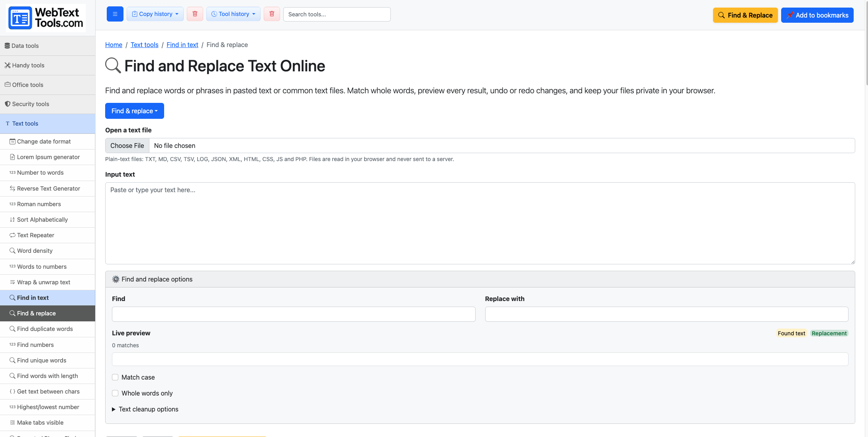Click the yellow Find & Replace button
Image resolution: width=868 pixels, height=437 pixels.
[745, 15]
